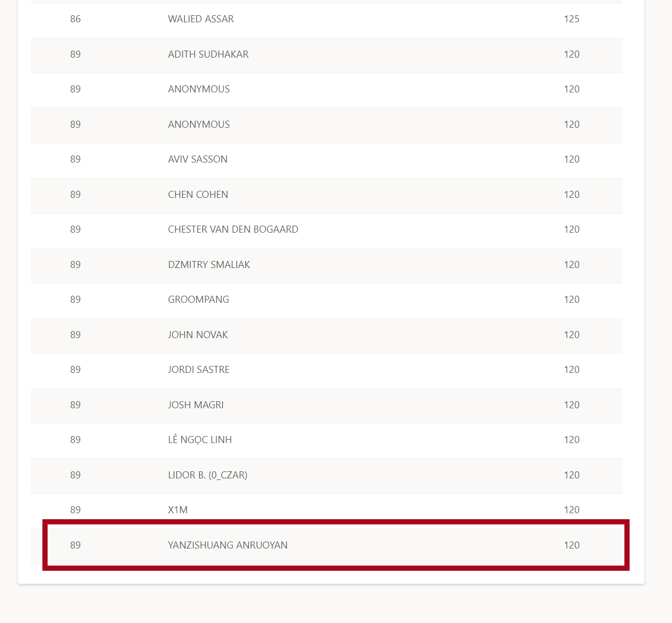Select the DZMITRY SMALIAK row name
The image size is (672, 623).
point(209,265)
